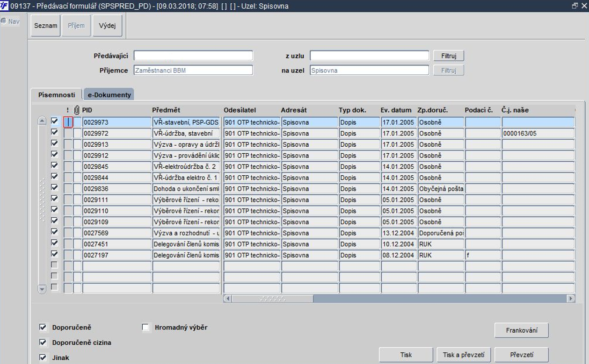This screenshot has height=364, width=589.
Task: Toggle the Doporučeně checkbox
Action: (x=44, y=328)
